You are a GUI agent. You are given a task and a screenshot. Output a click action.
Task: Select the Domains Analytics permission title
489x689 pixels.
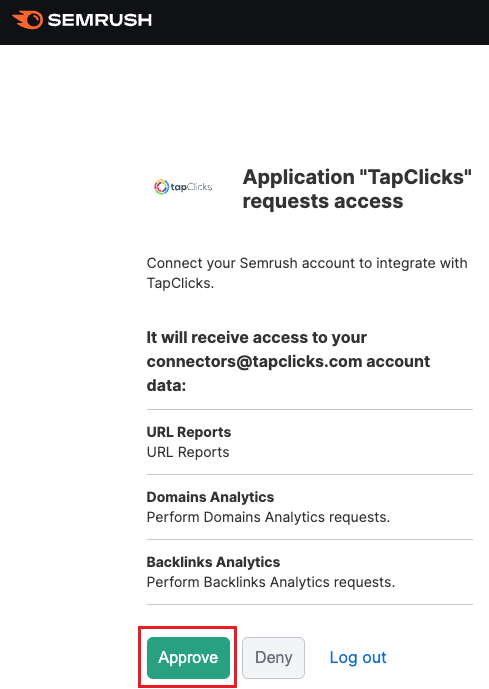pos(210,497)
